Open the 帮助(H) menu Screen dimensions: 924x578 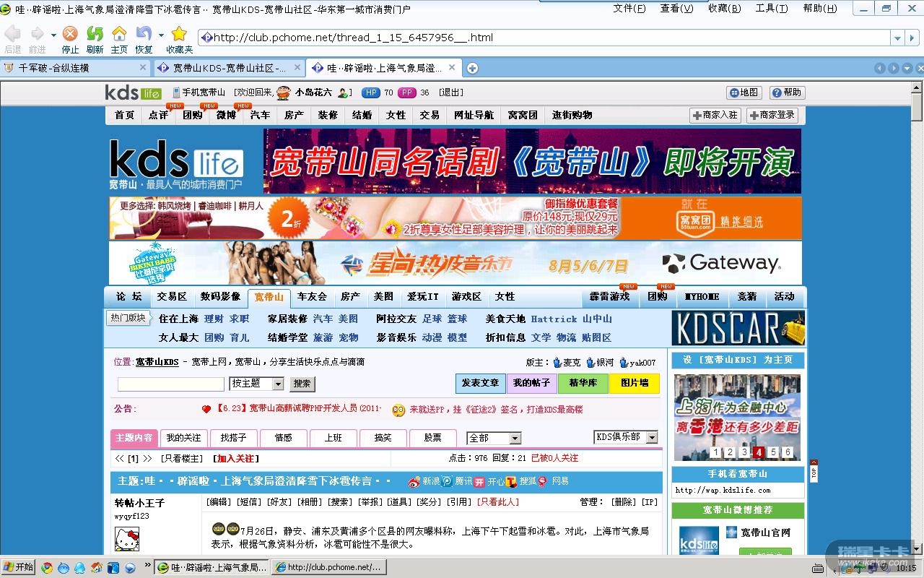tap(820, 9)
